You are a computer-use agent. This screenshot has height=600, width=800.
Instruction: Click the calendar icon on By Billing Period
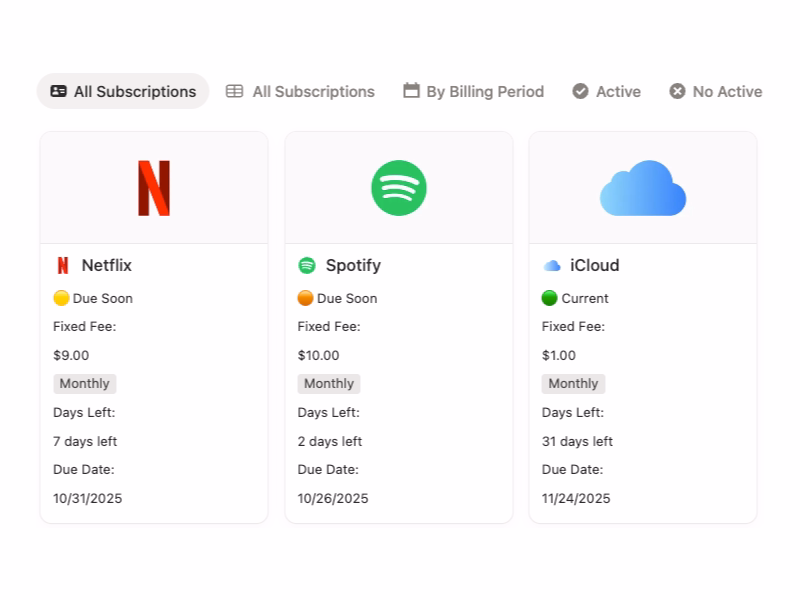pos(410,90)
